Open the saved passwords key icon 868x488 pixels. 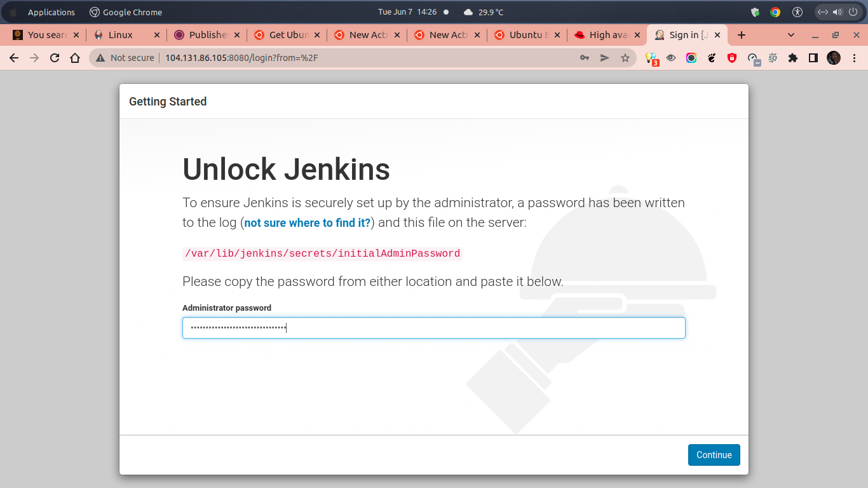tap(585, 58)
